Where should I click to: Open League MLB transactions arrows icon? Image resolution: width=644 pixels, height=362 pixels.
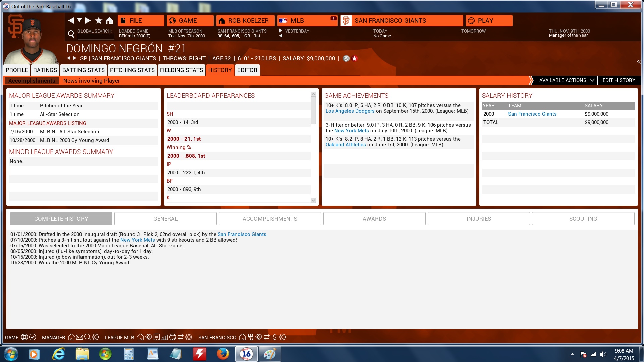tap(181, 337)
